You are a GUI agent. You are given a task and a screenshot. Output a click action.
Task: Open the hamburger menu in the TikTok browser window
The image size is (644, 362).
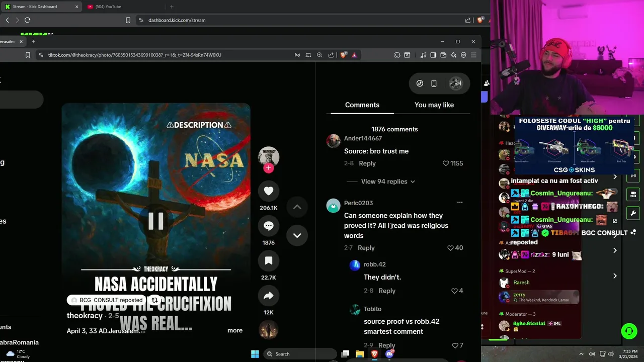tap(473, 55)
